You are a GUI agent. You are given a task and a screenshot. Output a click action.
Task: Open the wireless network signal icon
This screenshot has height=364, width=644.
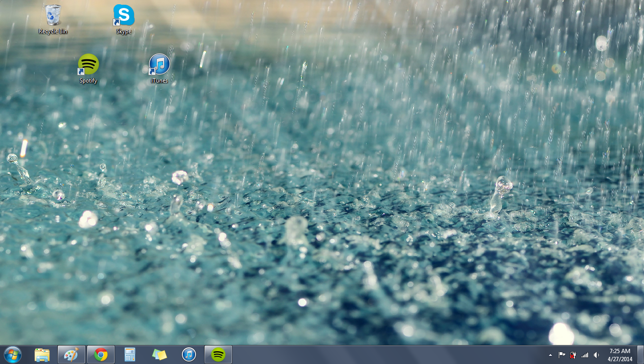pyautogui.click(x=585, y=355)
